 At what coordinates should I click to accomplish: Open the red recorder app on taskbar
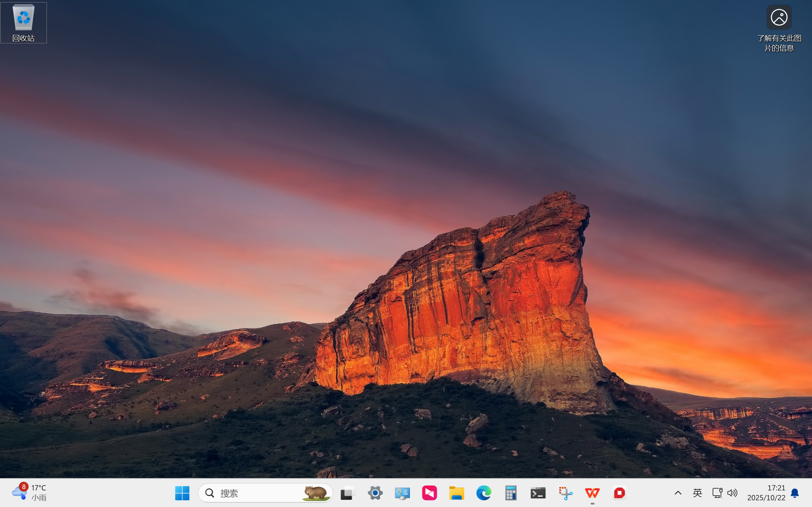(619, 493)
